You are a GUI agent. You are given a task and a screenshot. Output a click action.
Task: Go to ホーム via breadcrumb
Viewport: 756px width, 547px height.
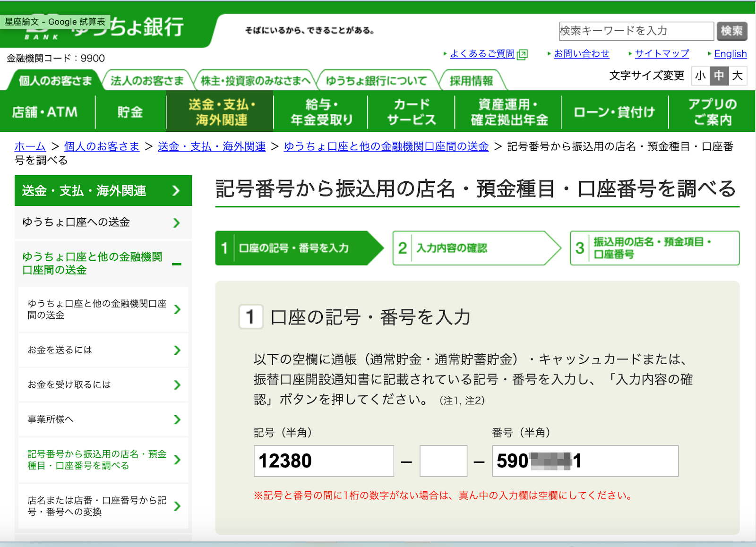click(30, 146)
